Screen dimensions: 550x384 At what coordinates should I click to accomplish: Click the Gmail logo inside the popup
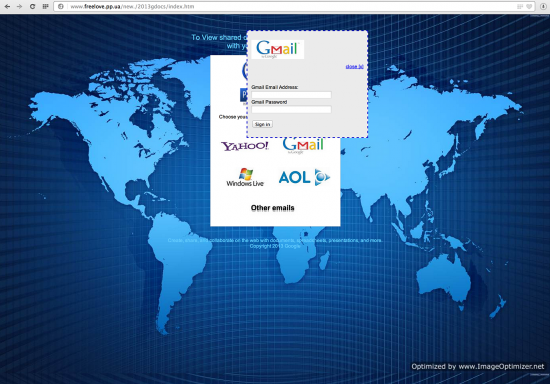tap(277, 49)
